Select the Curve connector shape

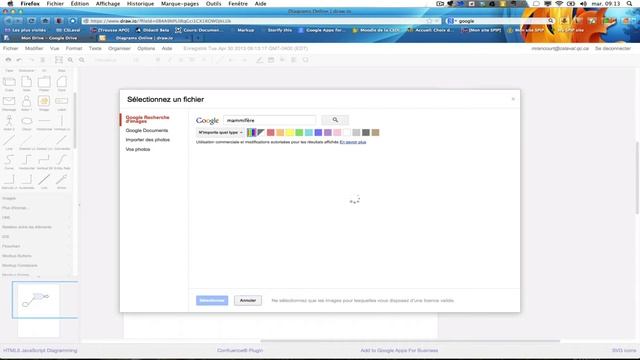coord(9,159)
